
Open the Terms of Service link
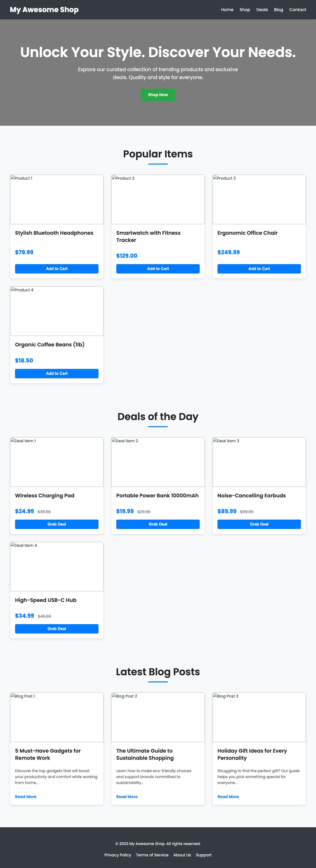click(x=152, y=855)
